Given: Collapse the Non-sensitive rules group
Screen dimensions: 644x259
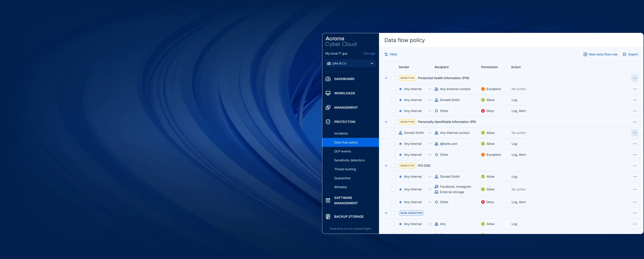Looking at the screenshot, I should [x=386, y=213].
